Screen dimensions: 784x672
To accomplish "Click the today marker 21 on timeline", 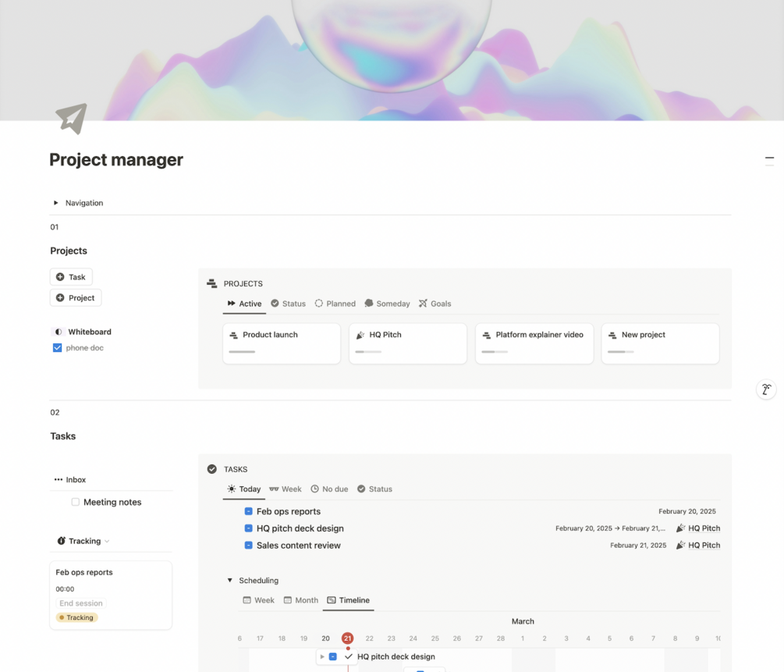I will pyautogui.click(x=347, y=638).
